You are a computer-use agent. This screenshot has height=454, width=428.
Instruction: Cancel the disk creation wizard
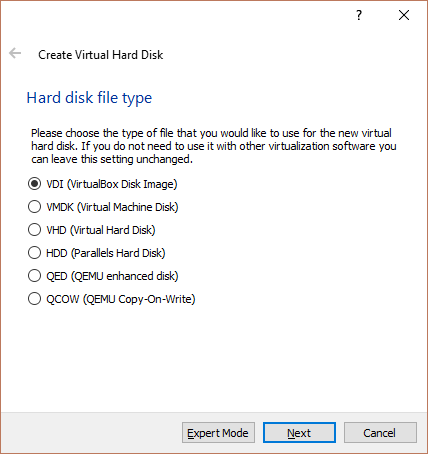click(380, 433)
